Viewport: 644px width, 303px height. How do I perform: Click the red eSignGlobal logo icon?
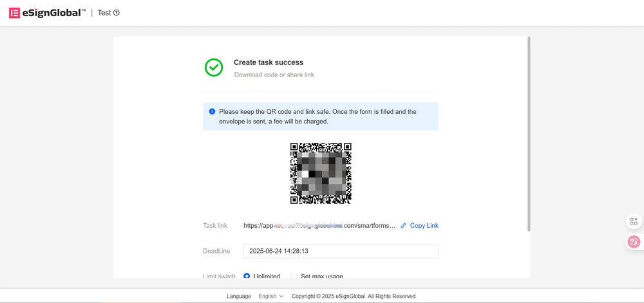click(x=14, y=13)
